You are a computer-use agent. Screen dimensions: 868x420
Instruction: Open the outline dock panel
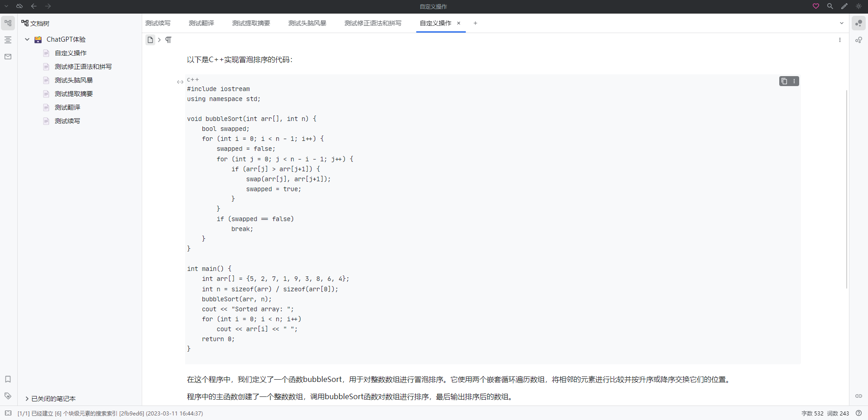(x=8, y=40)
